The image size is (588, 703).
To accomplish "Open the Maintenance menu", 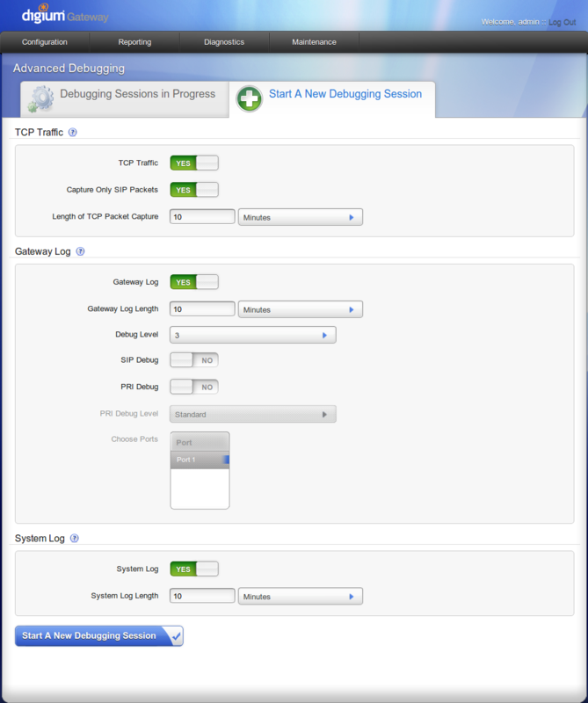I will click(314, 42).
